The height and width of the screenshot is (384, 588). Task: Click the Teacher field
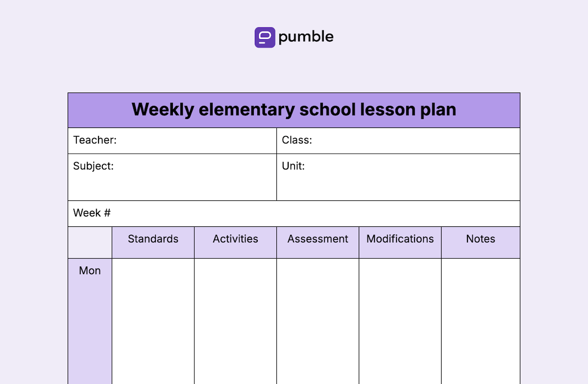(172, 141)
